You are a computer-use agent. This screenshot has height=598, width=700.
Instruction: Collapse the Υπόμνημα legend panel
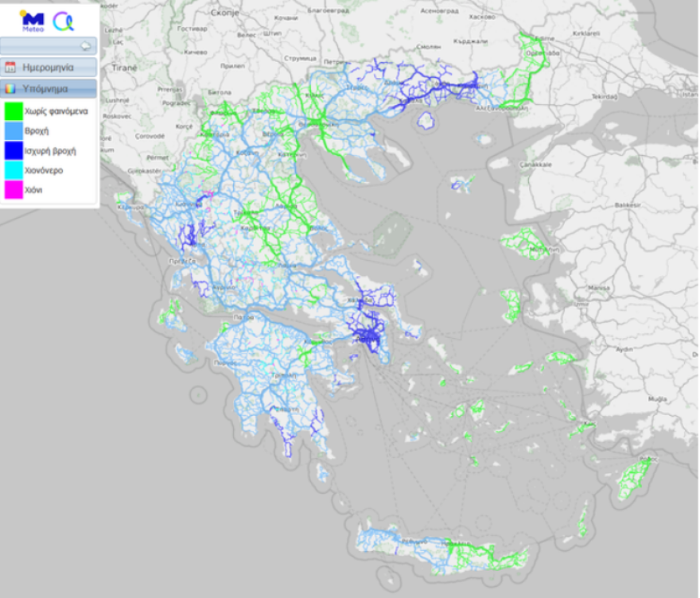[x=48, y=87]
